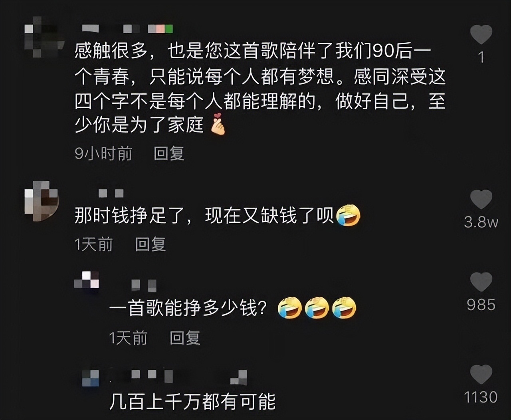Like the comment with 1 like
This screenshot has height=420, width=511.
[x=481, y=34]
